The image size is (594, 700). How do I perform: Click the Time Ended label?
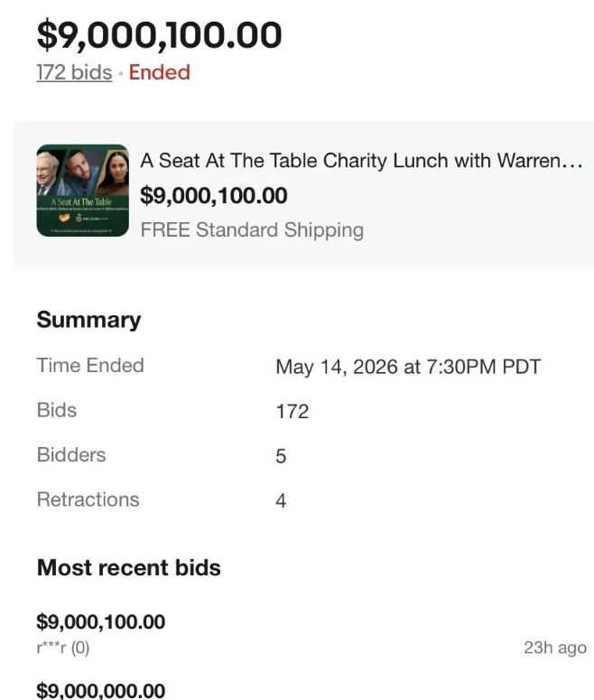click(x=90, y=365)
